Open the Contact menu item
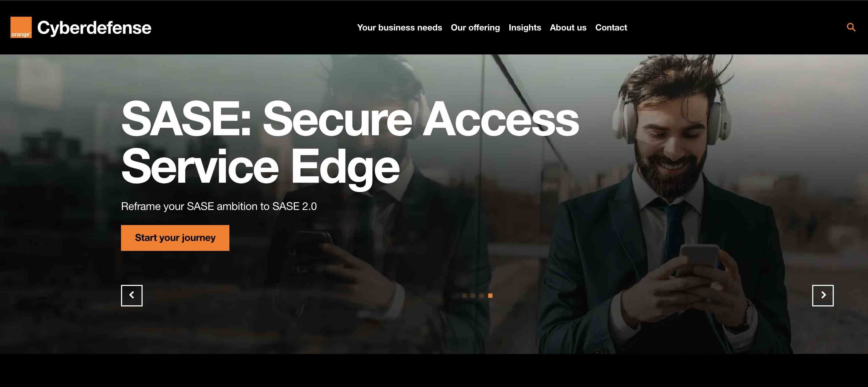Screen dimensions: 868x387 pos(611,27)
